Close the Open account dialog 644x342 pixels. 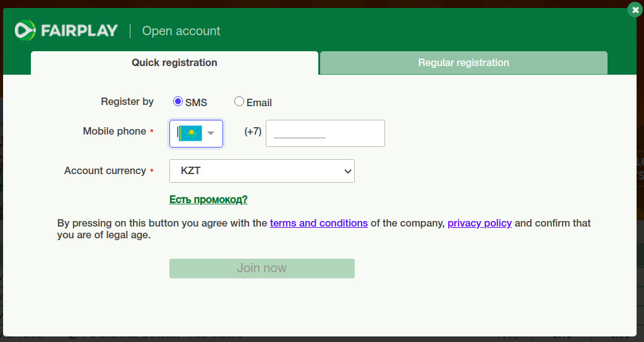click(x=635, y=9)
